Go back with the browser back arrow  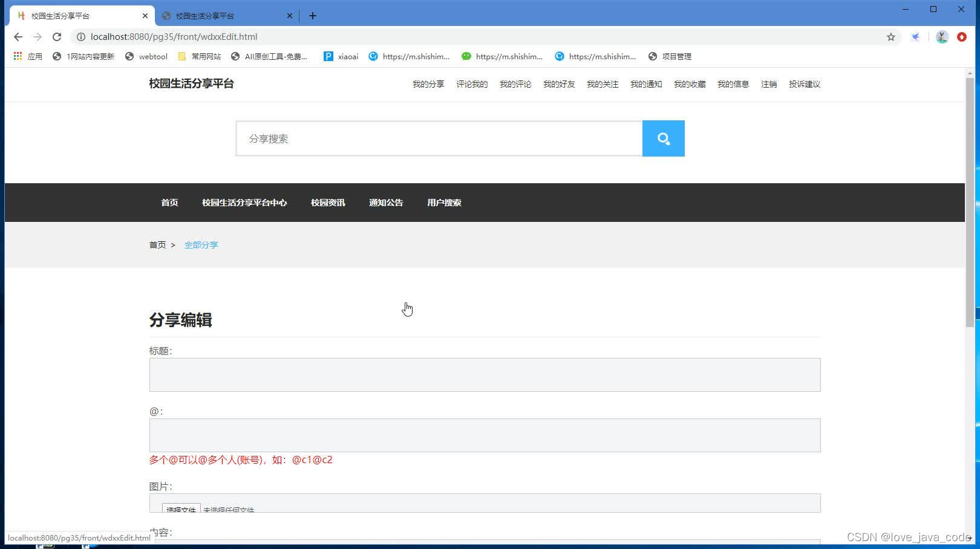click(x=18, y=37)
